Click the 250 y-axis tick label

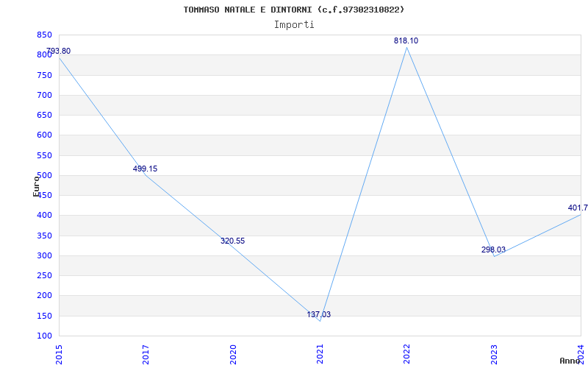tap(44, 275)
